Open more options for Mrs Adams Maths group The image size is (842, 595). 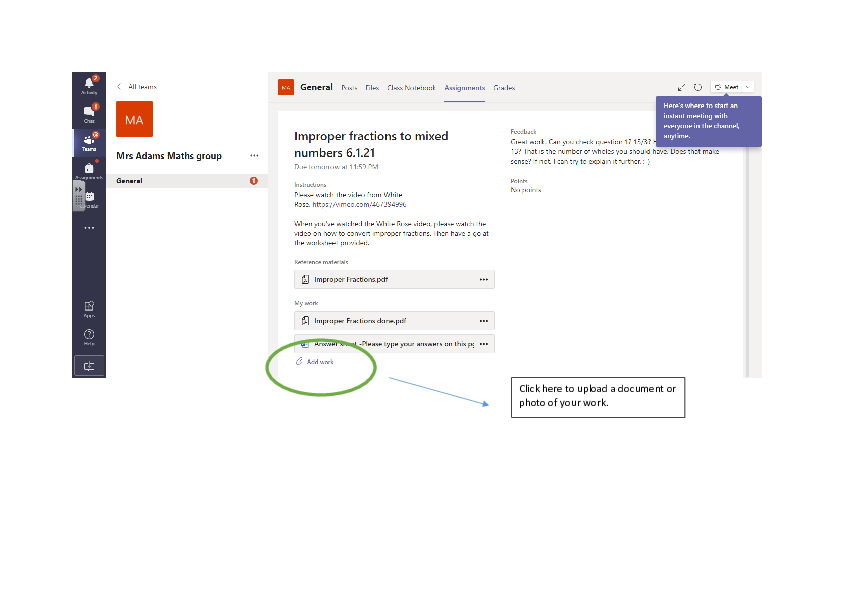click(x=254, y=156)
